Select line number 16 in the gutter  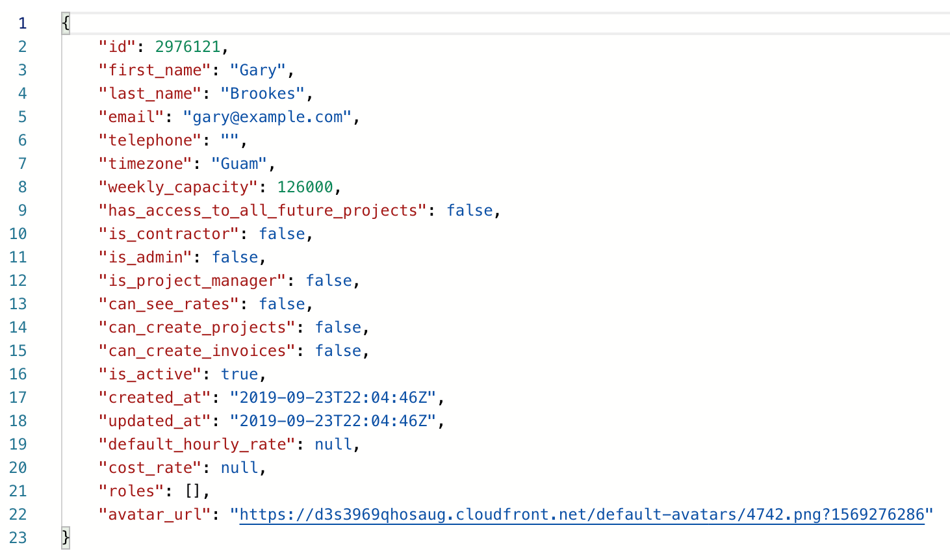[18, 374]
